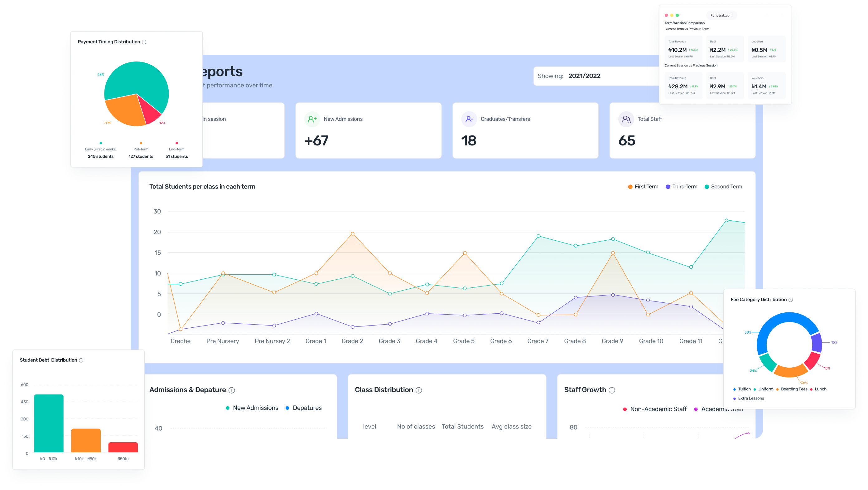868x490 pixels.
Task: Click the Total Staff people icon
Action: (626, 119)
